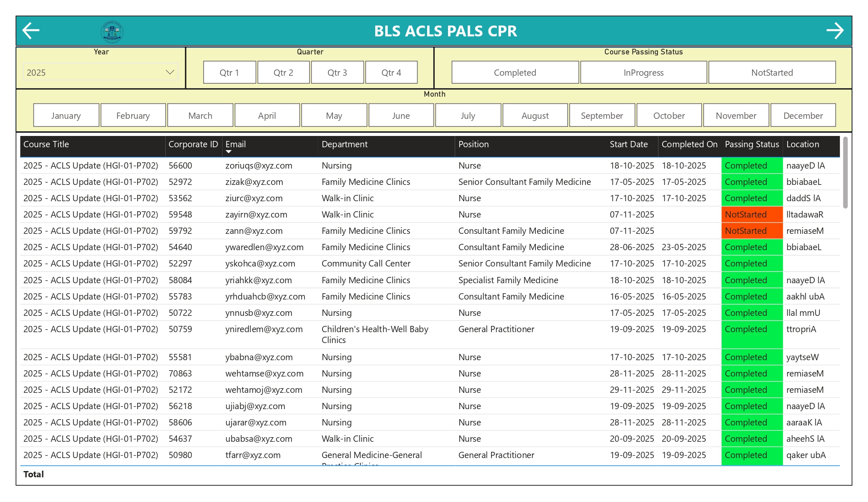The height and width of the screenshot is (502, 868).
Task: Click the green Completed cell for zoriuqs@xyz.com
Action: pos(752,166)
